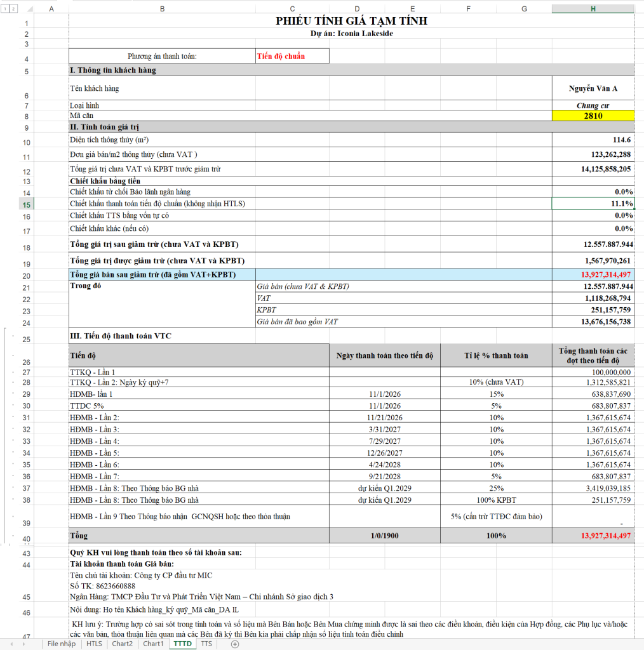
Task: Select customer name cell 'Nguyễn Văn A'
Action: point(593,88)
